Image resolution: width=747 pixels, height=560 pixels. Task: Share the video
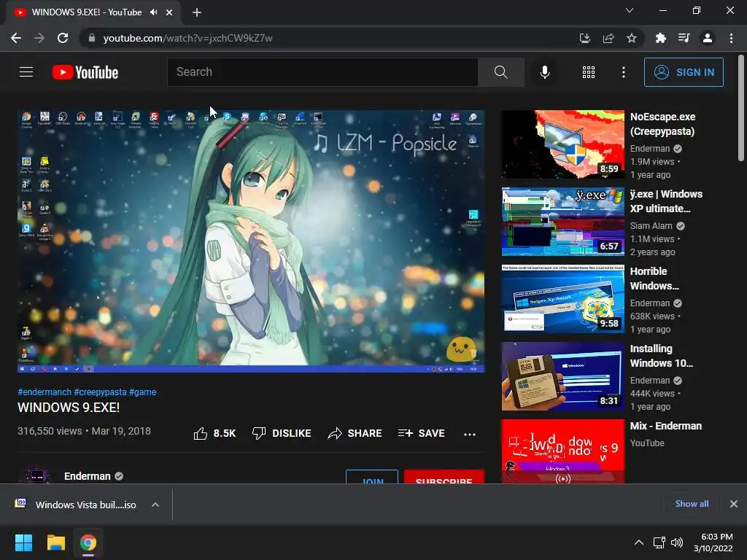[x=355, y=433]
